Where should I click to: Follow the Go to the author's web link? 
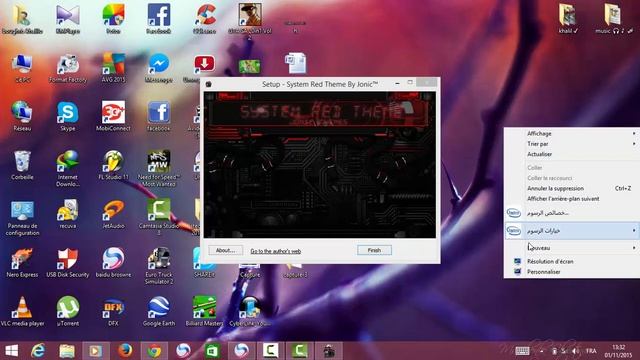tap(276, 251)
